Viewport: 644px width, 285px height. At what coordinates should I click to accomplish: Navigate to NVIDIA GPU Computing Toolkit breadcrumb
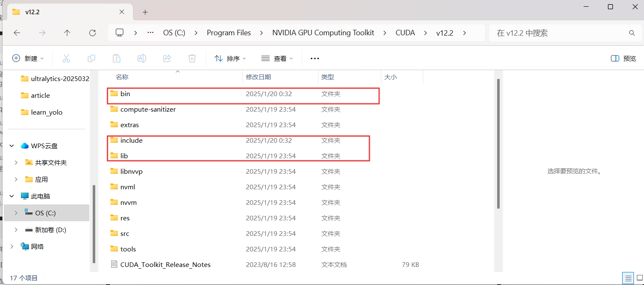323,33
